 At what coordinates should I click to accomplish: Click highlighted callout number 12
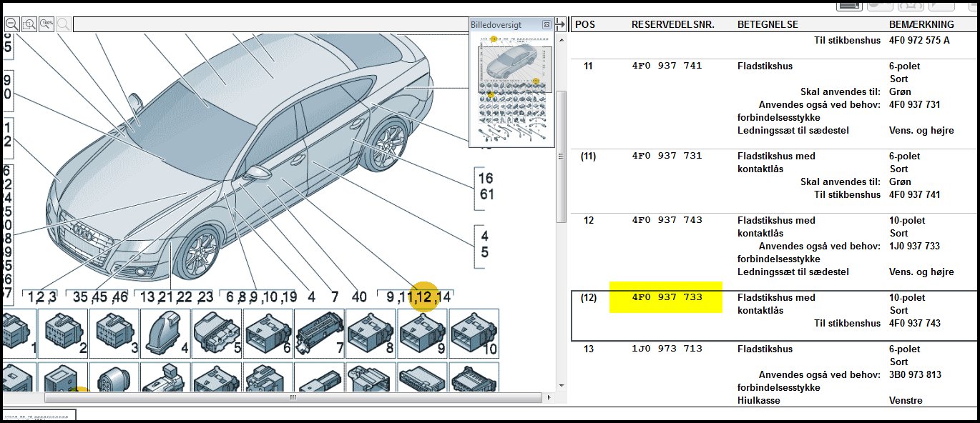point(425,297)
